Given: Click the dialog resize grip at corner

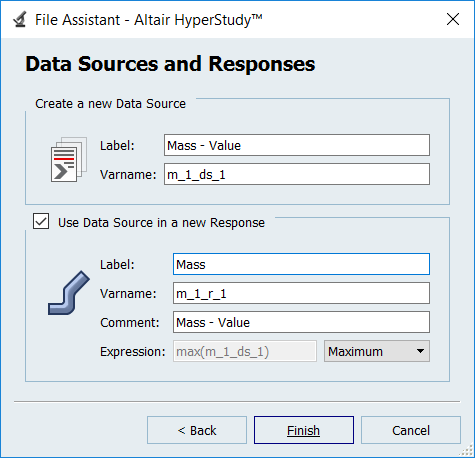Looking at the screenshot, I should (x=467, y=450).
